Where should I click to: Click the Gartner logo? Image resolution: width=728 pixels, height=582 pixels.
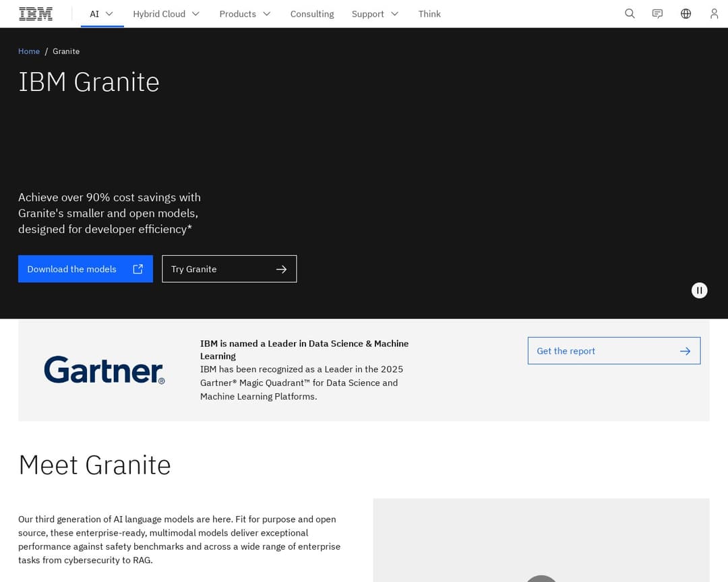point(104,370)
